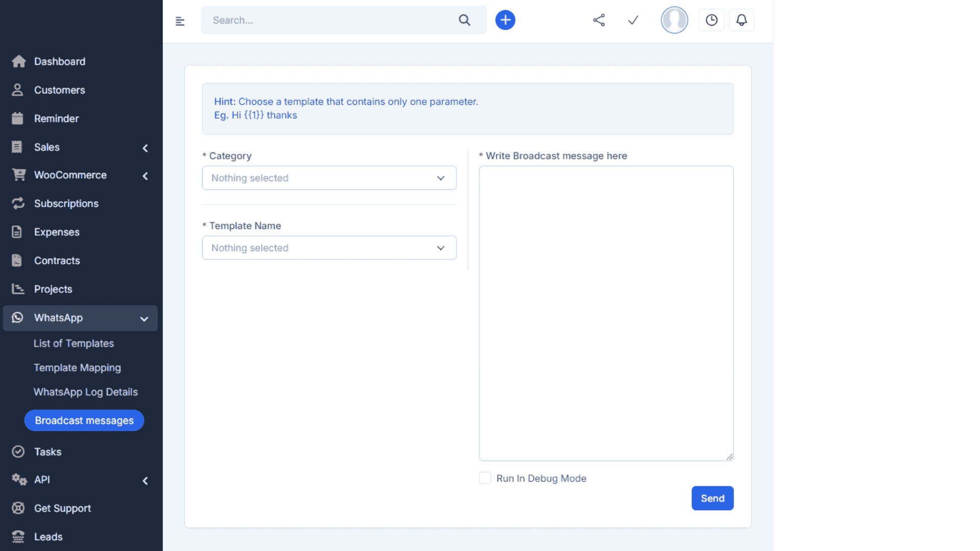This screenshot has width=980, height=551.
Task: Open the Reminder page link
Action: click(x=56, y=118)
